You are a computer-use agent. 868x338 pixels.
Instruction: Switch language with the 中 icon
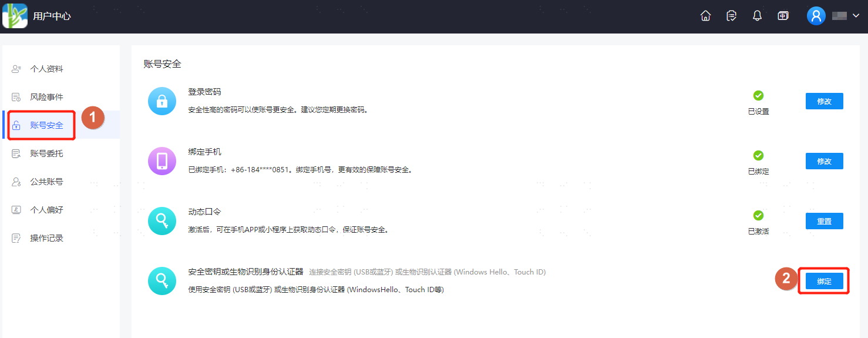[x=783, y=16]
